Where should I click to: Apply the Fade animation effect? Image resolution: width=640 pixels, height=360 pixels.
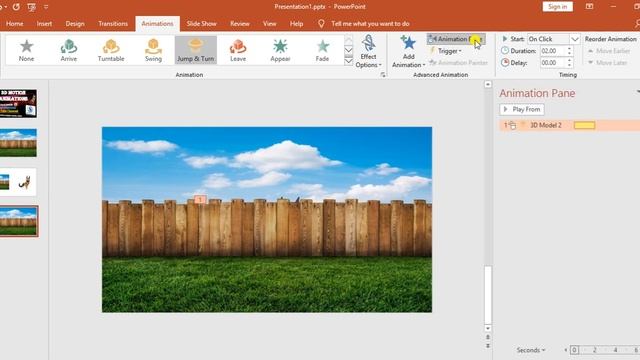(322, 50)
